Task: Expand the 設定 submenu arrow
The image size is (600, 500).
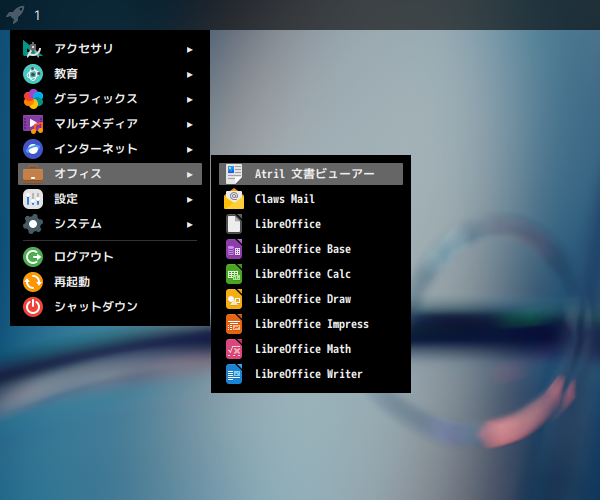Action: 189,200
